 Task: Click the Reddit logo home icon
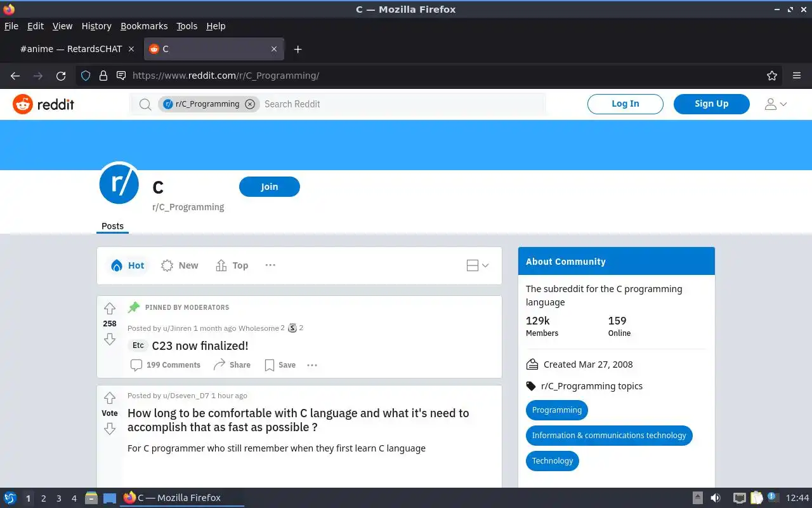23,104
